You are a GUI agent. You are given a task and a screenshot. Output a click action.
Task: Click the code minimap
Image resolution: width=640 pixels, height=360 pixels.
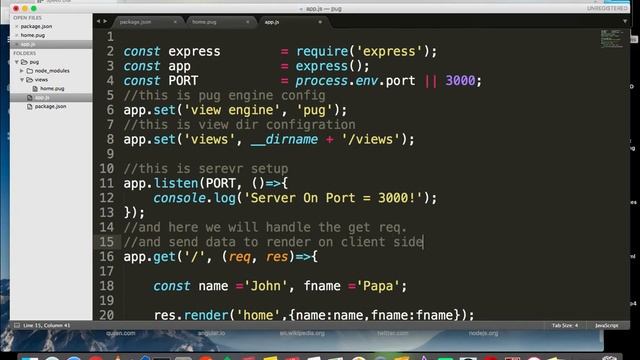[x=611, y=39]
